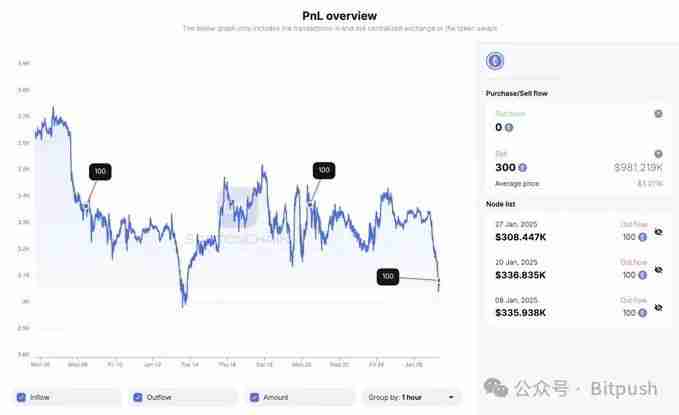The width and height of the screenshot is (679, 415).
Task: Hide the 27 Jan, 2025 node
Action: [x=658, y=232]
